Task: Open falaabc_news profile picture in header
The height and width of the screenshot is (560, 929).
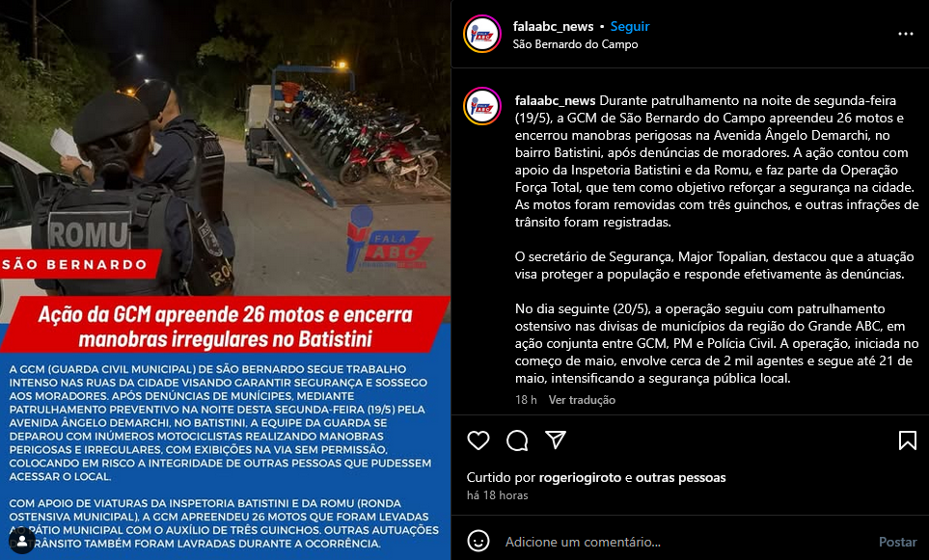Action: [482, 34]
